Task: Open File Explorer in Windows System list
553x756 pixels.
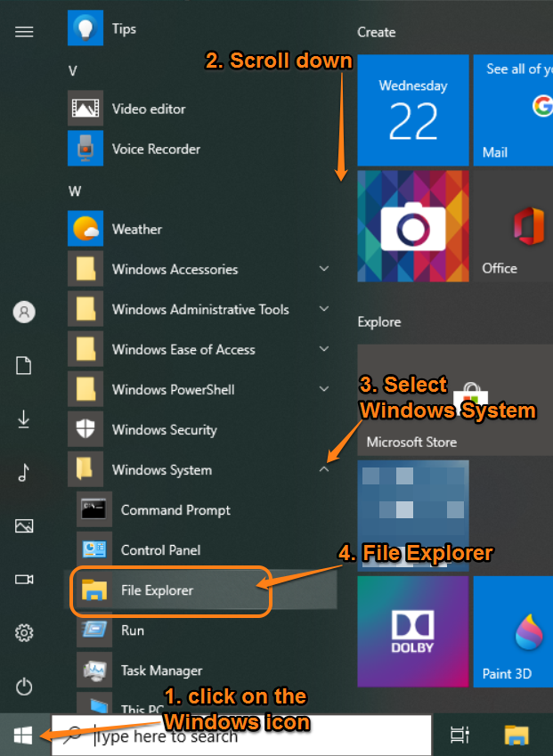Action: (200, 589)
